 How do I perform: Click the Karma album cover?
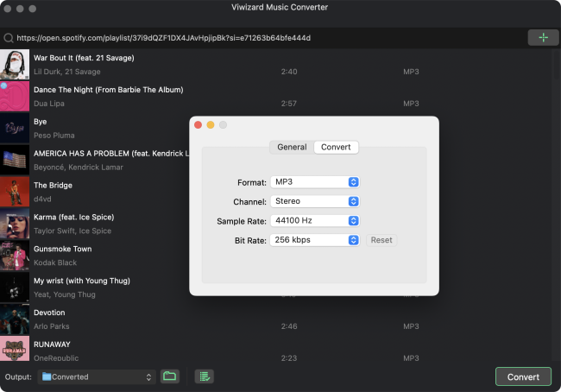pyautogui.click(x=15, y=224)
